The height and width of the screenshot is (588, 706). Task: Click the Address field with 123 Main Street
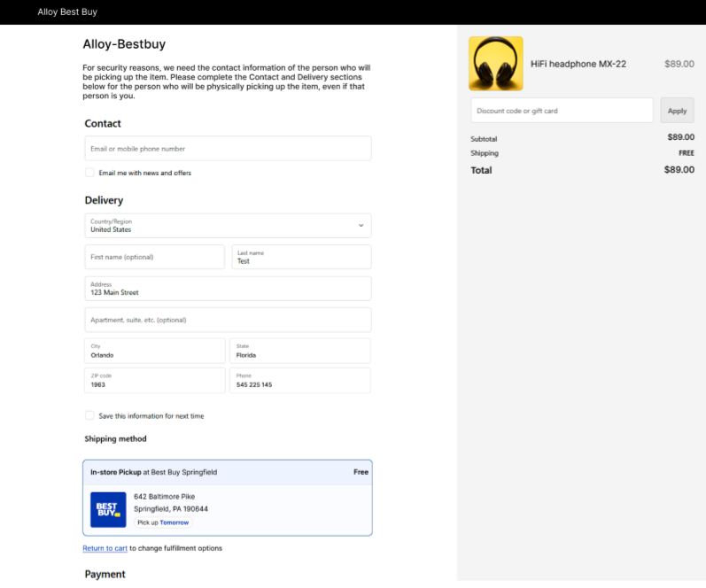pyautogui.click(x=228, y=289)
